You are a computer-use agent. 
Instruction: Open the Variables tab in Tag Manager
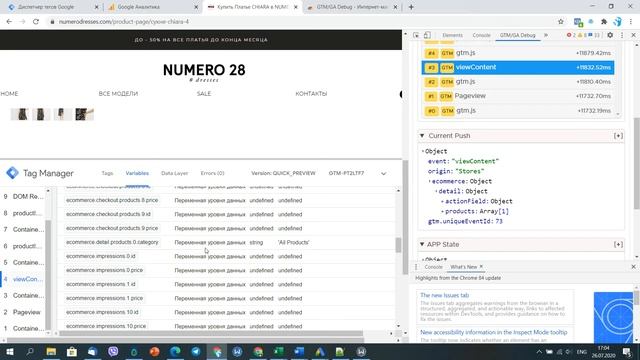click(x=137, y=173)
